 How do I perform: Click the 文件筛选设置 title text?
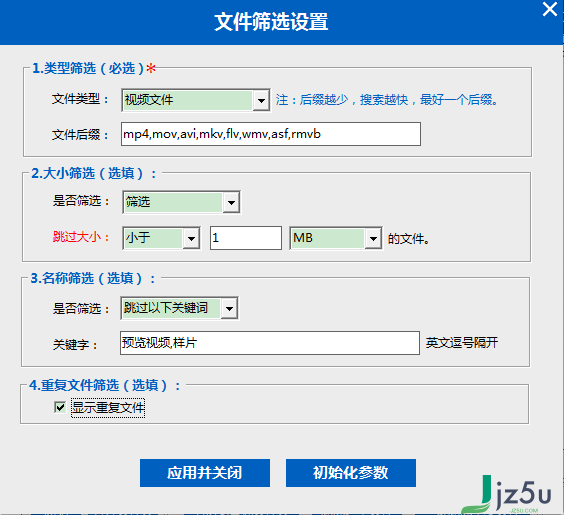(x=271, y=22)
